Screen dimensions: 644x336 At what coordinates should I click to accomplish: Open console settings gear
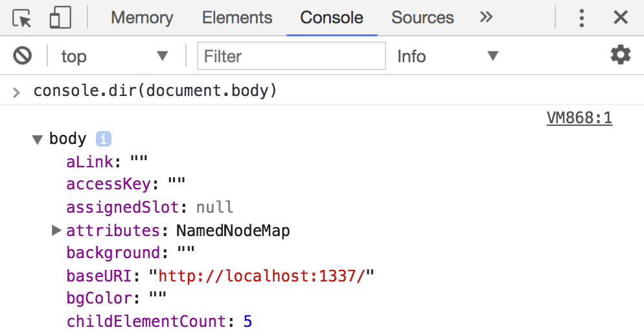click(x=620, y=54)
